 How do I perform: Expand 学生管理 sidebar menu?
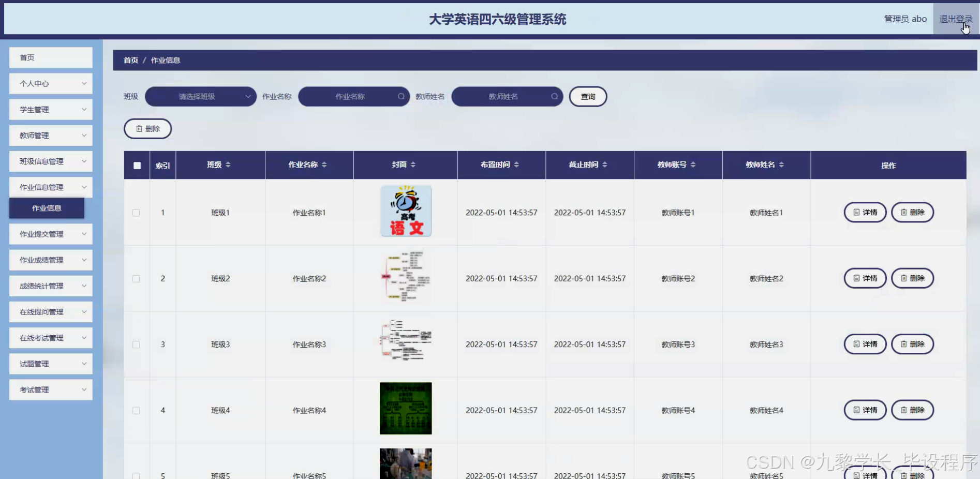(51, 109)
